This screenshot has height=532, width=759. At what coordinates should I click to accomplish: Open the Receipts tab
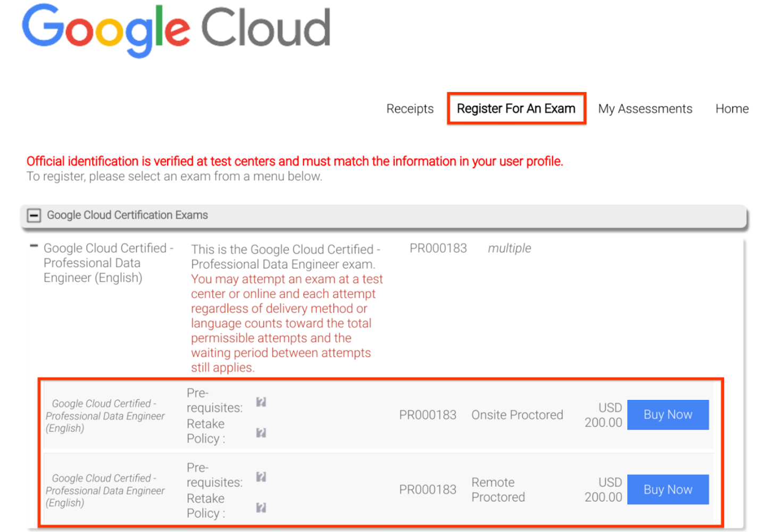coord(410,109)
